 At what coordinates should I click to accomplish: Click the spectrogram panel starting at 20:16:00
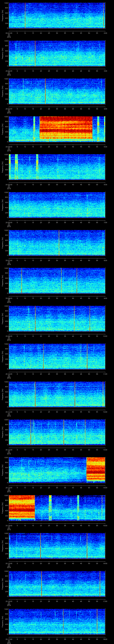point(57,584)
